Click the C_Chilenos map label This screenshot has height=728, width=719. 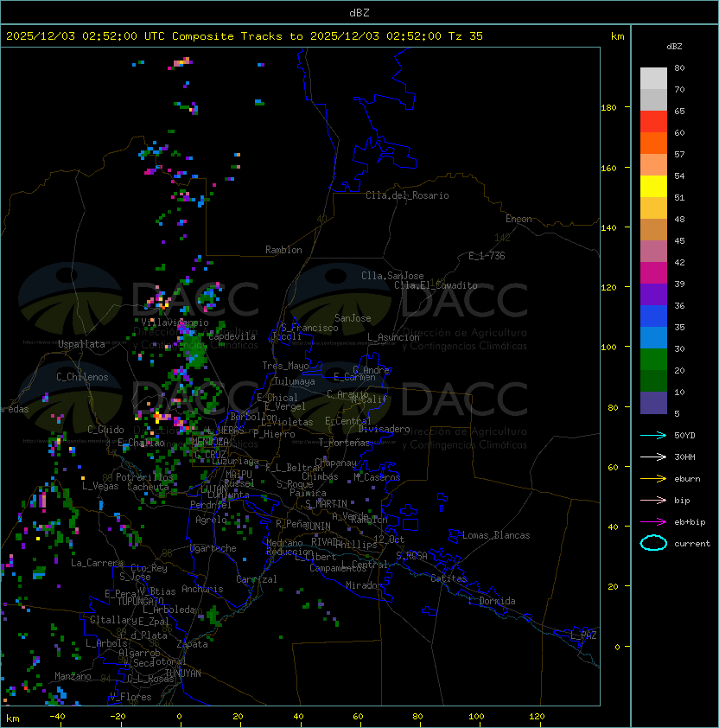pyautogui.click(x=82, y=377)
